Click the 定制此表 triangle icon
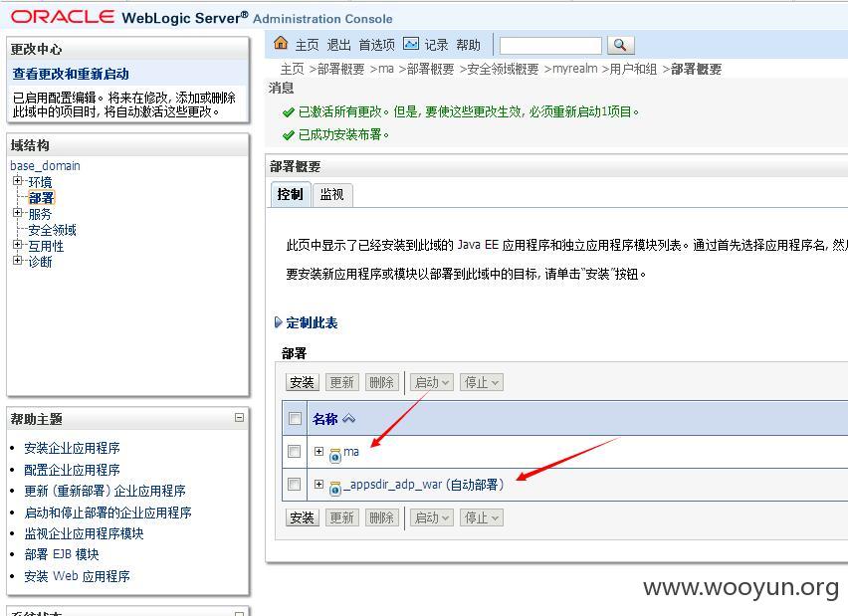This screenshot has height=616, width=848. [x=278, y=322]
